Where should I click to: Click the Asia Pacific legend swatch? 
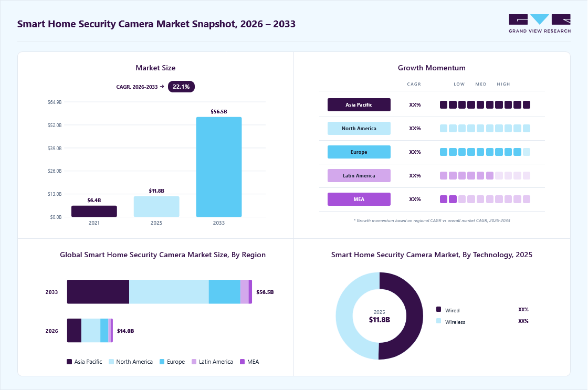[69, 362]
